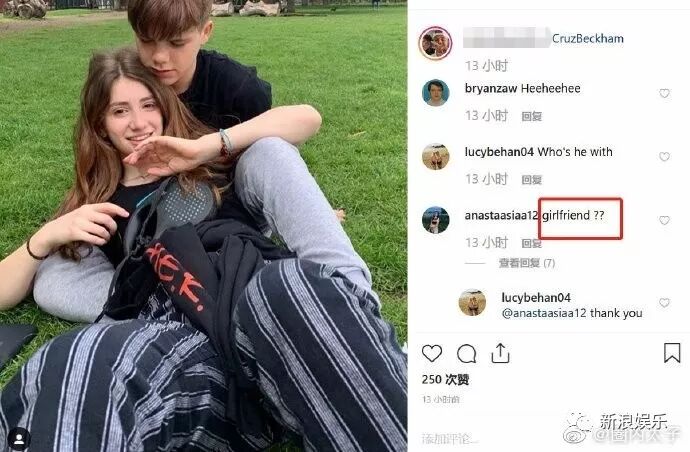Save the post with the bookmark icon
The image size is (690, 452).
[672, 353]
